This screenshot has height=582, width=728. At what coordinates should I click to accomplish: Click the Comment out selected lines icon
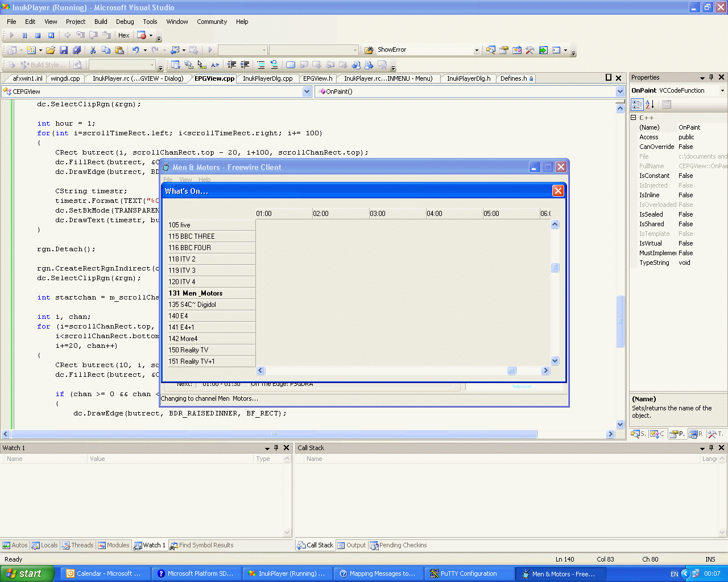pos(260,65)
